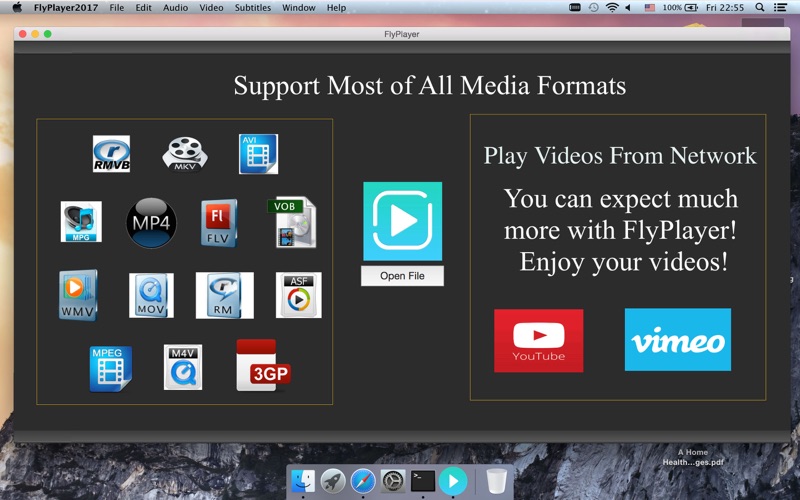
Task: Click the US flag input source icon
Action: [649, 8]
